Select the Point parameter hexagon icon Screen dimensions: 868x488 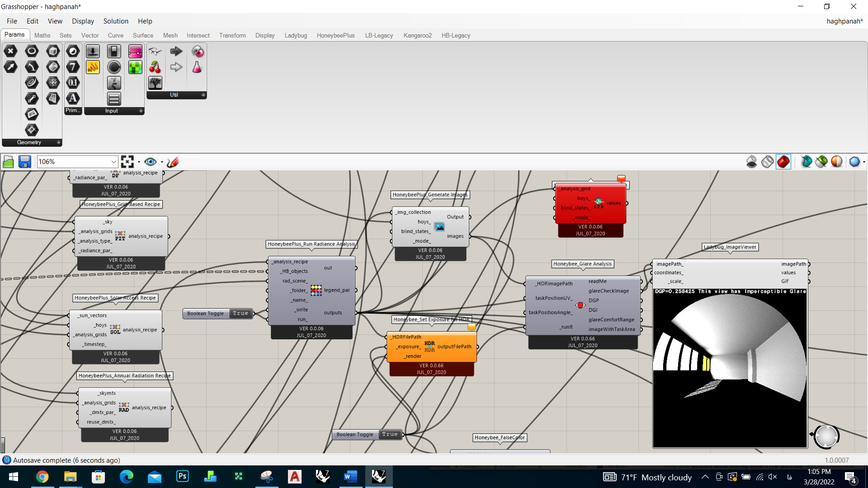(10, 51)
